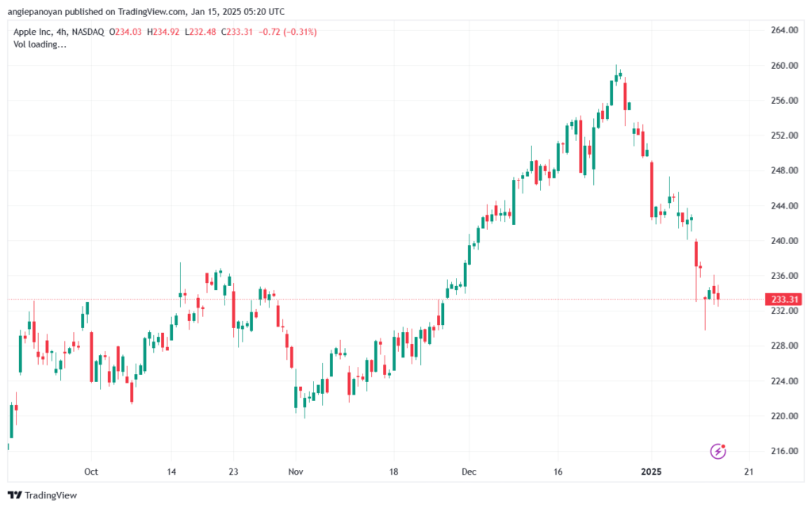Viewport: 812px width, 508px height.
Task: Click the 240.00 price axis label
Action: pos(784,241)
